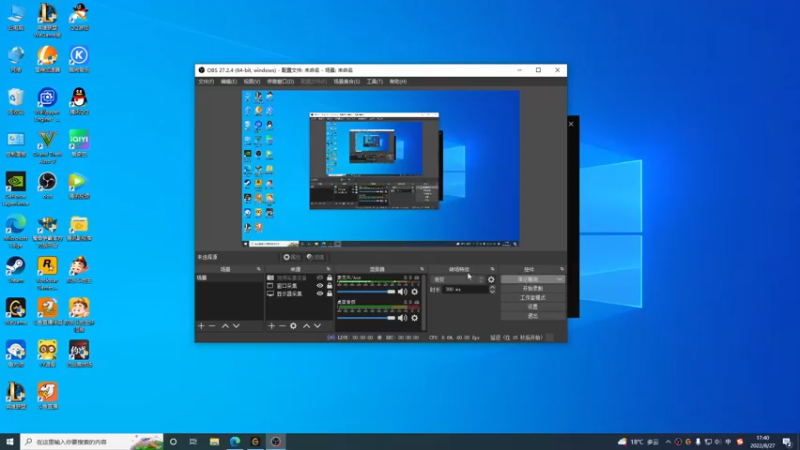
Task: Remove the selected scene with the minus icon
Action: tap(212, 326)
